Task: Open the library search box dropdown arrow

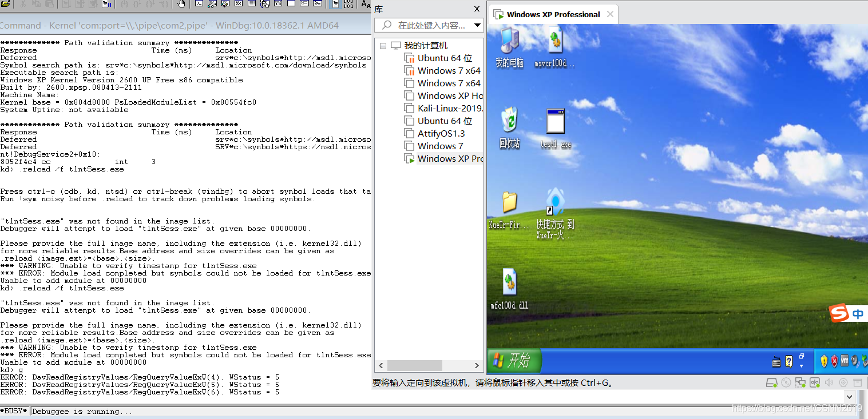Action: pyautogui.click(x=477, y=25)
